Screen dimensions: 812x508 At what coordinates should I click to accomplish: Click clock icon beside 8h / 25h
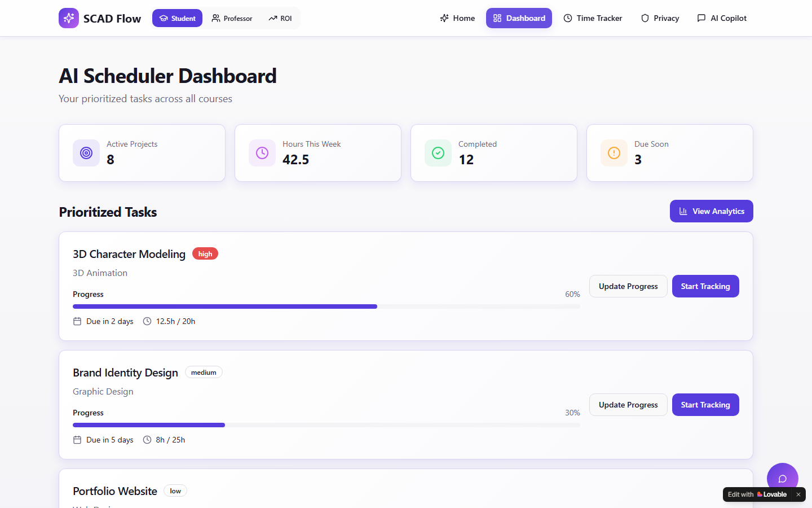point(147,440)
